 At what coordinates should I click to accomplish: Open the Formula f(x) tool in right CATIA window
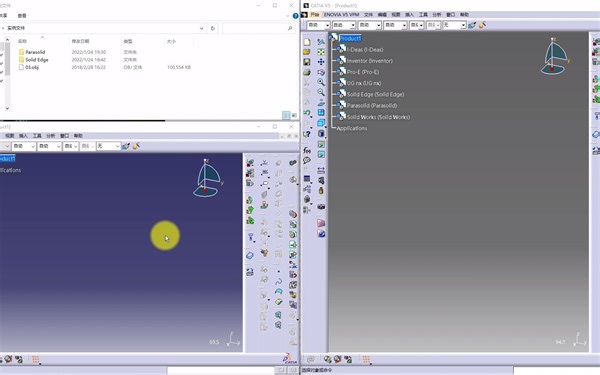click(307, 150)
